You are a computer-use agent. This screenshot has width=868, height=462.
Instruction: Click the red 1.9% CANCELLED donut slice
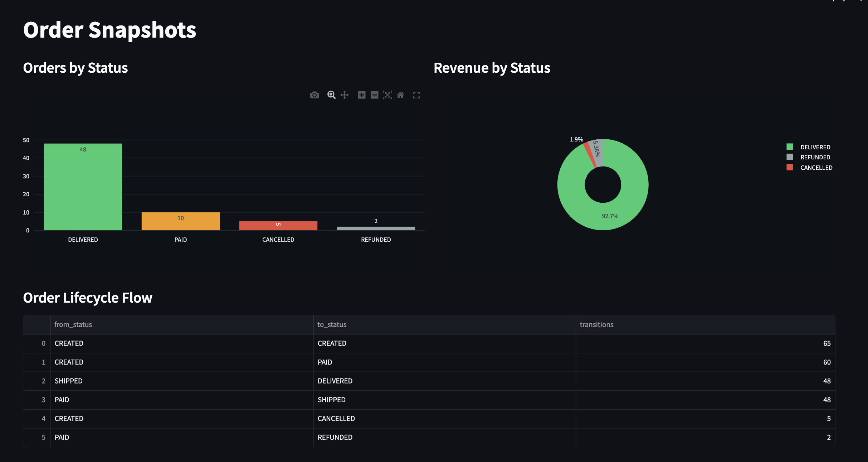tap(589, 154)
